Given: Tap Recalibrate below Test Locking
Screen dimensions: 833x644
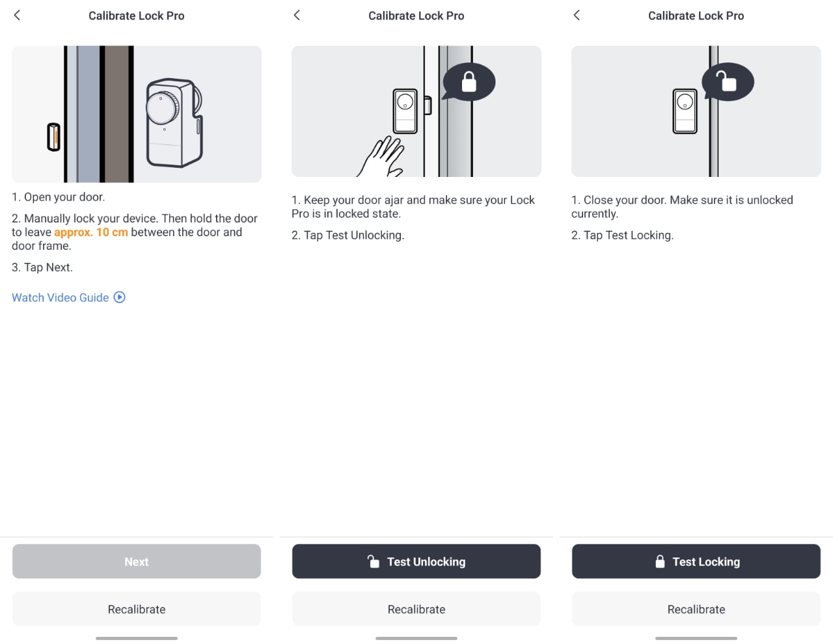Looking at the screenshot, I should [x=696, y=609].
